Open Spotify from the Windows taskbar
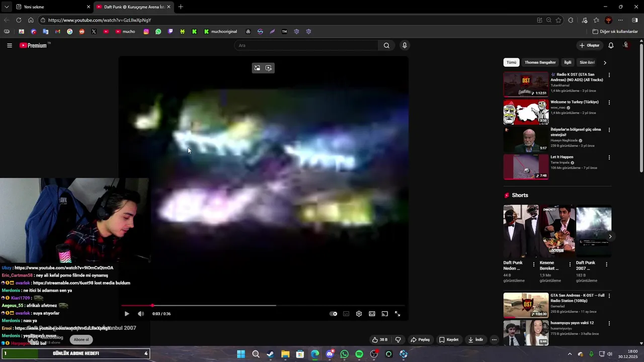The height and width of the screenshot is (362, 644). [359, 354]
